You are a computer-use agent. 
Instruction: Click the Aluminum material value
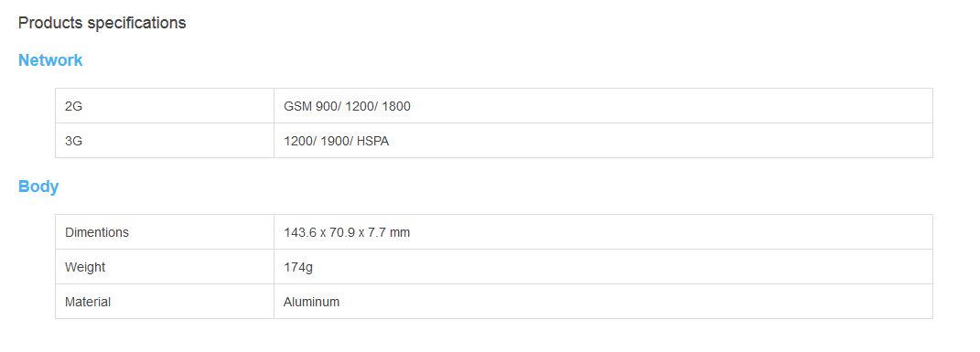point(311,302)
